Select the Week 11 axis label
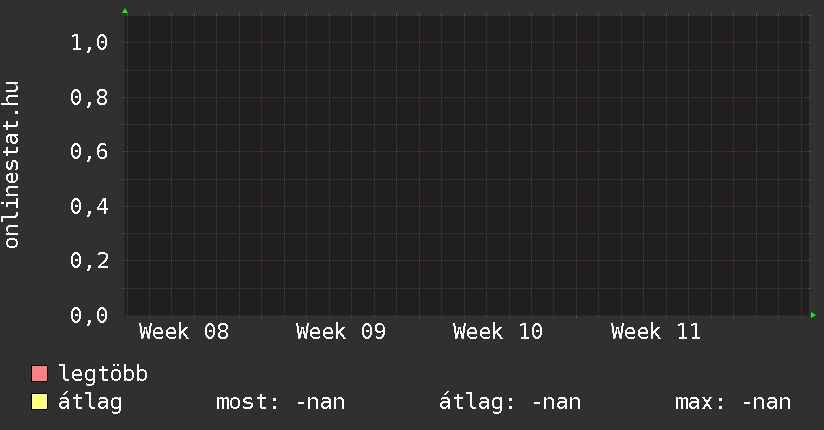 tap(656, 332)
